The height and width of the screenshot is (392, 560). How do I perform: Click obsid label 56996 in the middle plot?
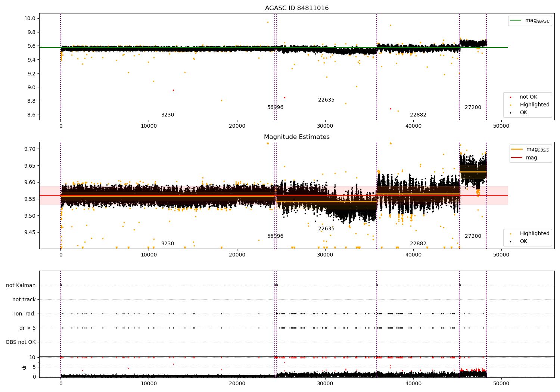pos(275,236)
